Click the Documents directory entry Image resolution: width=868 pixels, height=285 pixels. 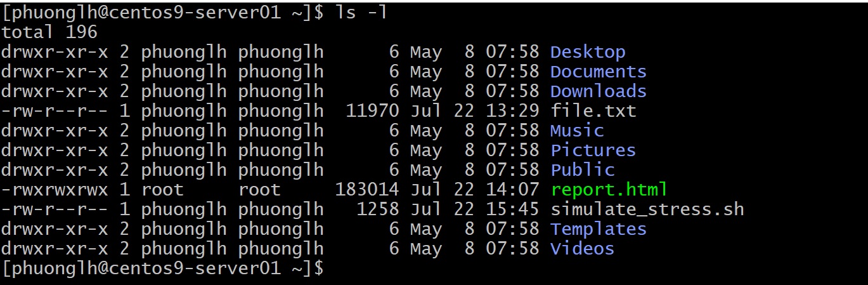598,72
